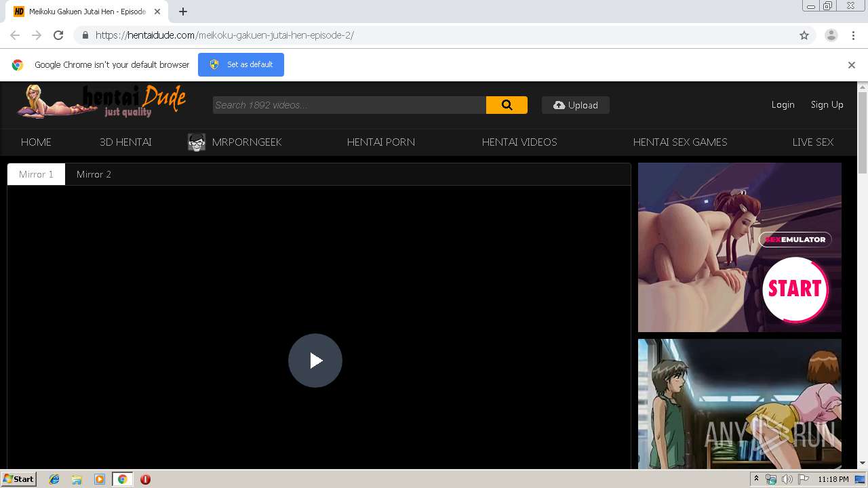
Task: Click the START button in sidebar ad
Action: [x=795, y=289]
